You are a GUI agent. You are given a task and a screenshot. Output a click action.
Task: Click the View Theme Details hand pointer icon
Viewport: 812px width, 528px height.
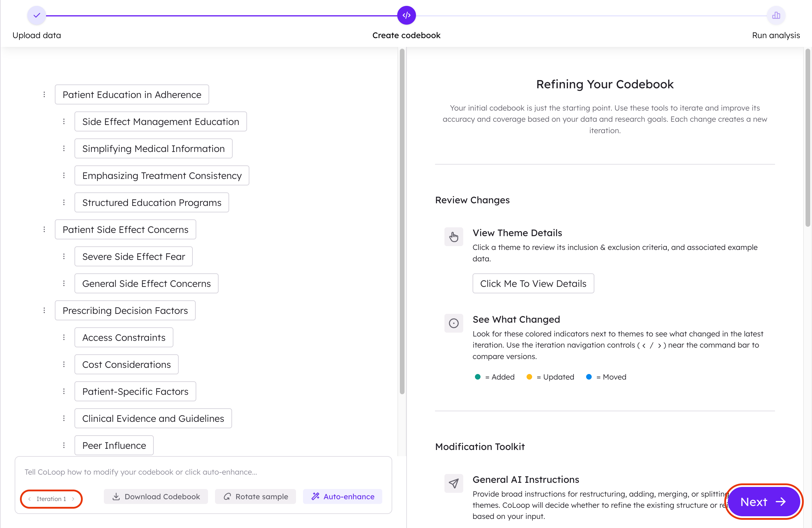(x=454, y=237)
